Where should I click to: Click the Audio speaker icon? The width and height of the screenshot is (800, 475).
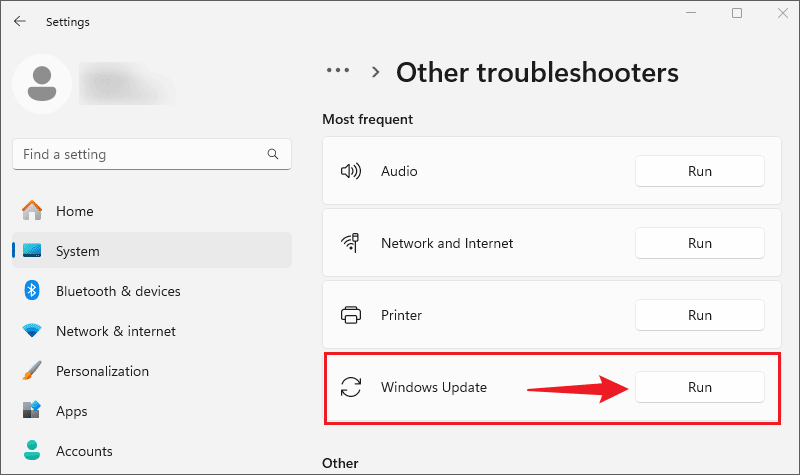(351, 171)
